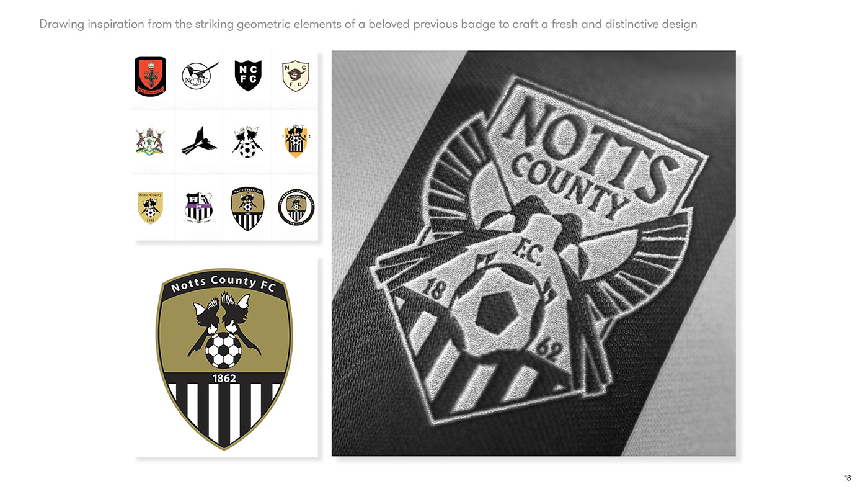The height and width of the screenshot is (489, 868).
Task: Click the small two-magpies-on-football badge
Action: click(x=247, y=142)
